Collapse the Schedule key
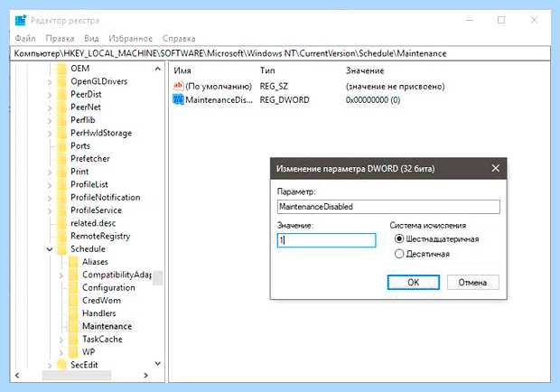The image size is (560, 392). coord(50,249)
